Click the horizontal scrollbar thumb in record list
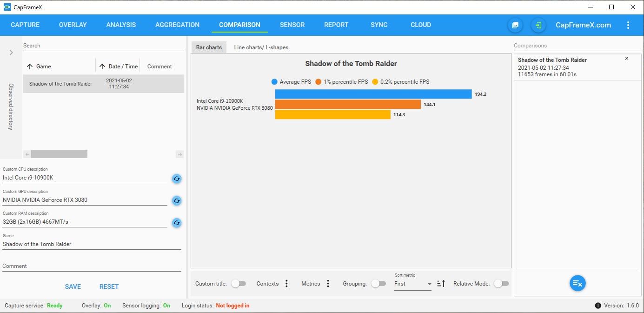The width and height of the screenshot is (644, 313). (x=59, y=154)
